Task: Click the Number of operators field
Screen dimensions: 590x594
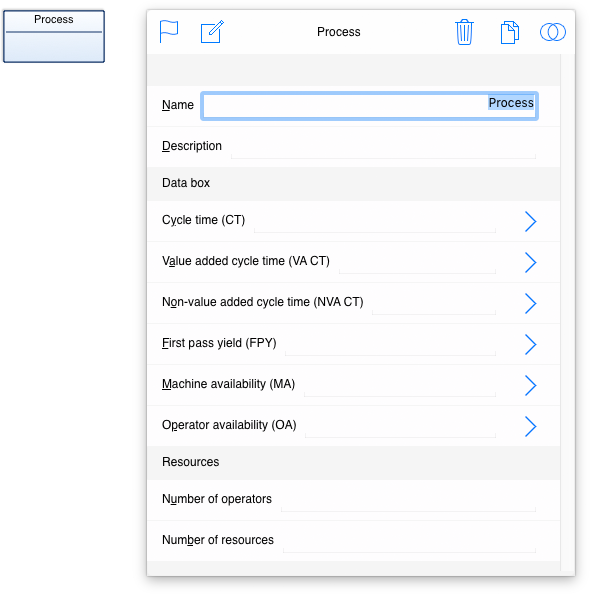Action: 408,501
